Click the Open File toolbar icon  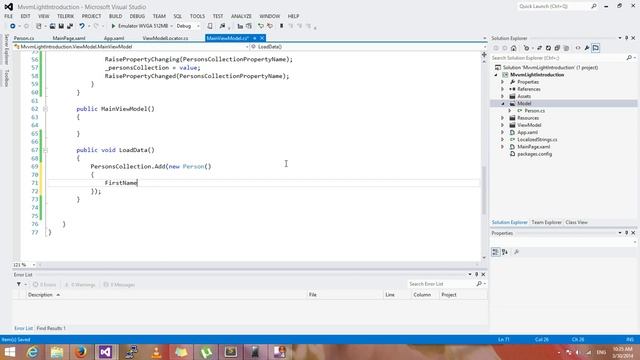pos(52,26)
